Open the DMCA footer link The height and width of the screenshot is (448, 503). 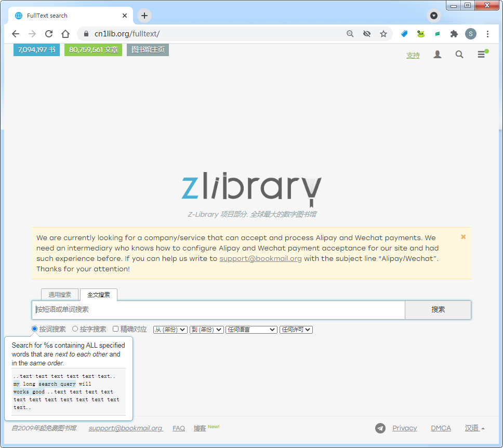[x=441, y=428]
